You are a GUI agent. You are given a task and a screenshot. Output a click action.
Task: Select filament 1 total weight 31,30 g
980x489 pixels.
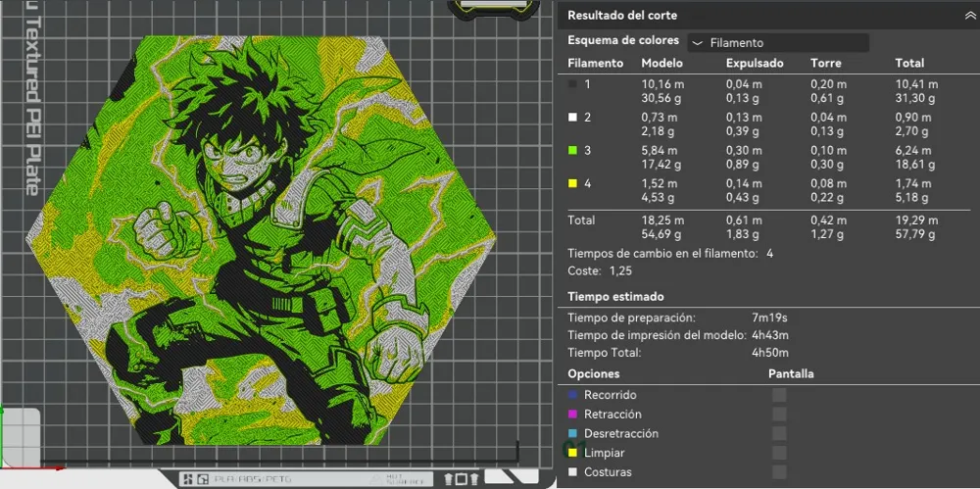915,98
